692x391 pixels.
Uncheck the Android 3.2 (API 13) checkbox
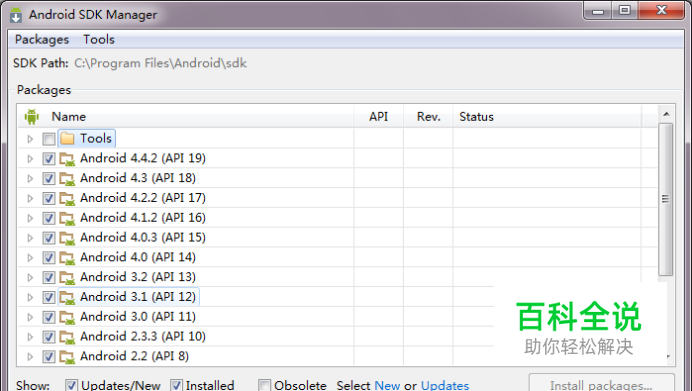(49, 278)
